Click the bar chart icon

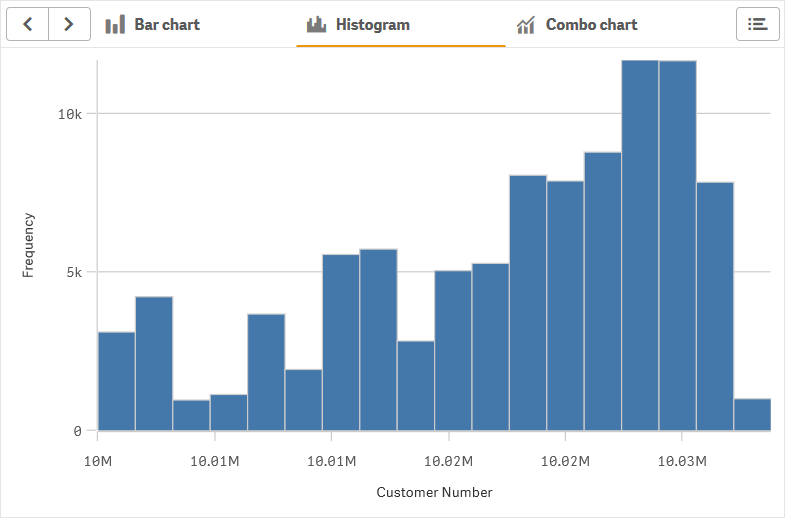click(115, 24)
